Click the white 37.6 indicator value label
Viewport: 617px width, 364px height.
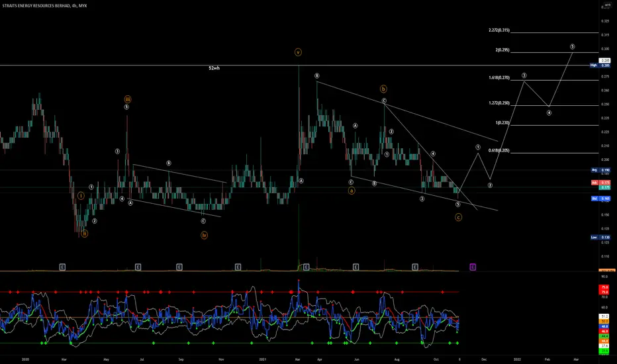604,346
